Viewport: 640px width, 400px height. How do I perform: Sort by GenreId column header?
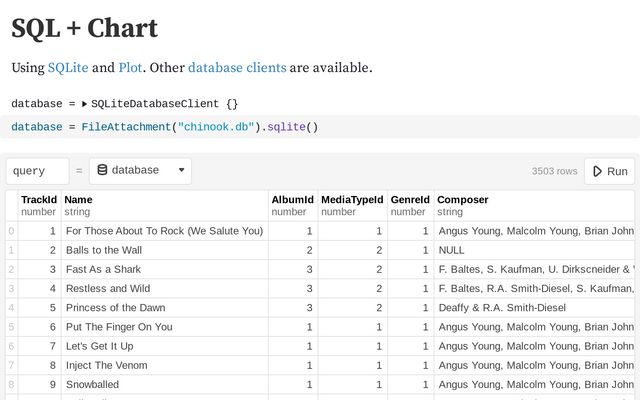pyautogui.click(x=409, y=200)
